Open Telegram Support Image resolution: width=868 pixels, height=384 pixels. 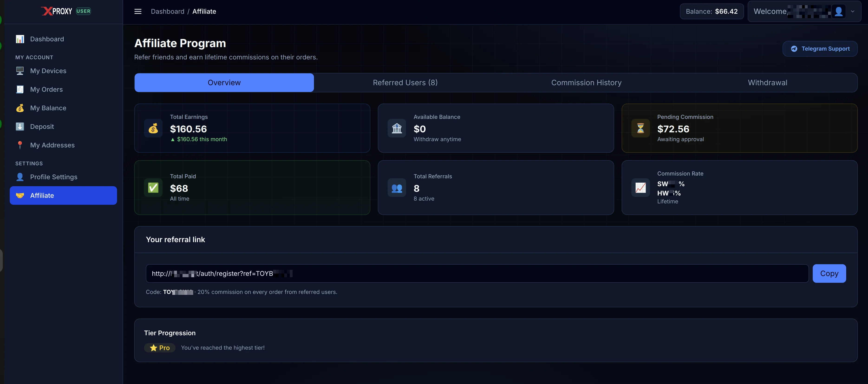[820, 49]
